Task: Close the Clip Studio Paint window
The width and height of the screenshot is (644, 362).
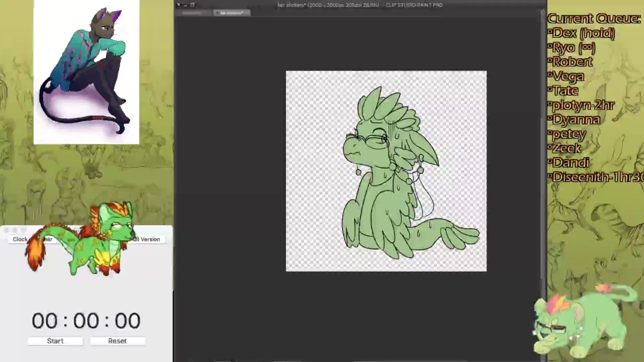Action: (179, 5)
